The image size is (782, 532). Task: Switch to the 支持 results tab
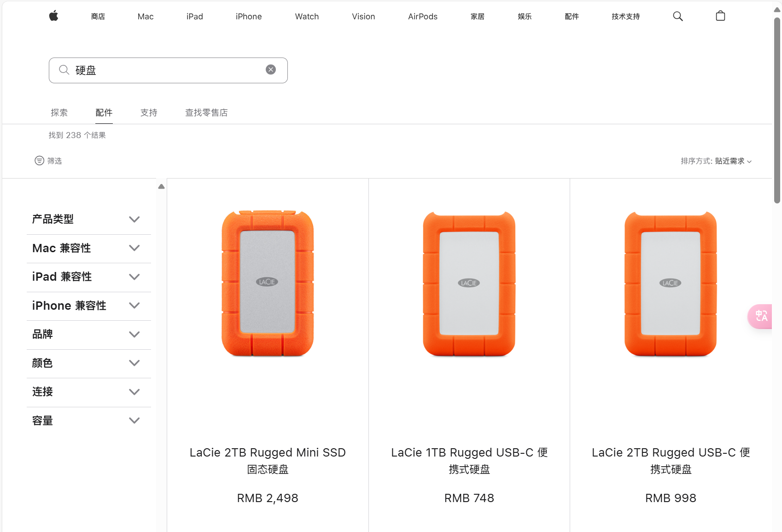click(149, 113)
